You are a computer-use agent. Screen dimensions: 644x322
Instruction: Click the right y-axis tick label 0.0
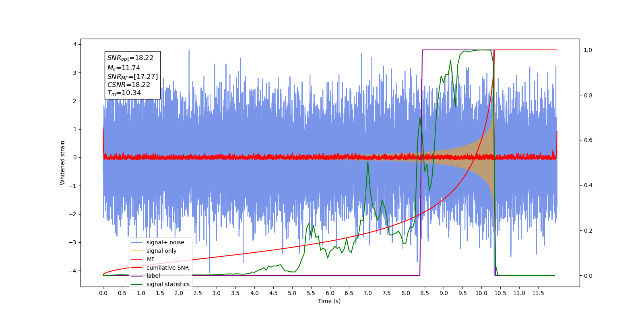(x=588, y=276)
